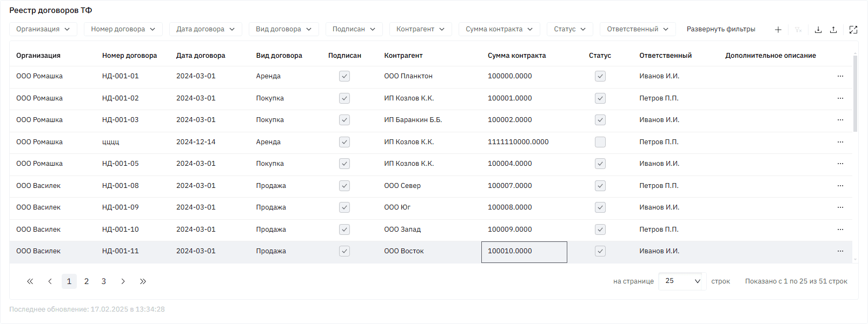Viewport: 868px width, 324px height.
Task: Open row menu for НД-001-01
Action: (840, 76)
